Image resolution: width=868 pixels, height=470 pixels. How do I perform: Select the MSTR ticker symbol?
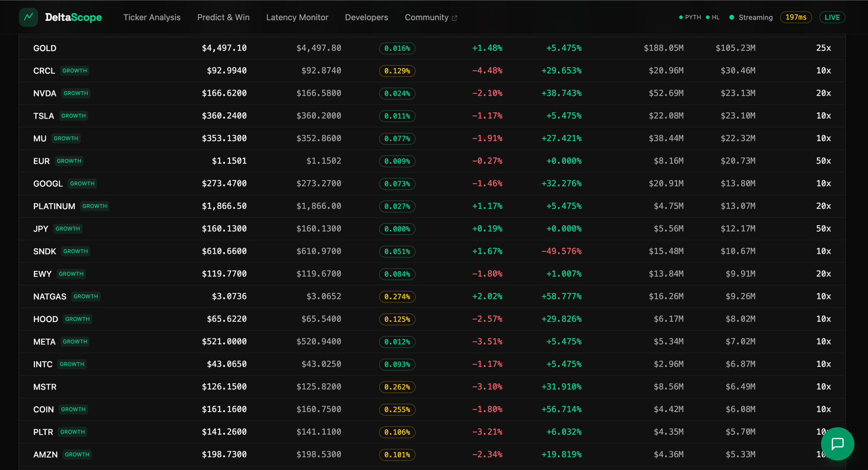pyautogui.click(x=45, y=387)
